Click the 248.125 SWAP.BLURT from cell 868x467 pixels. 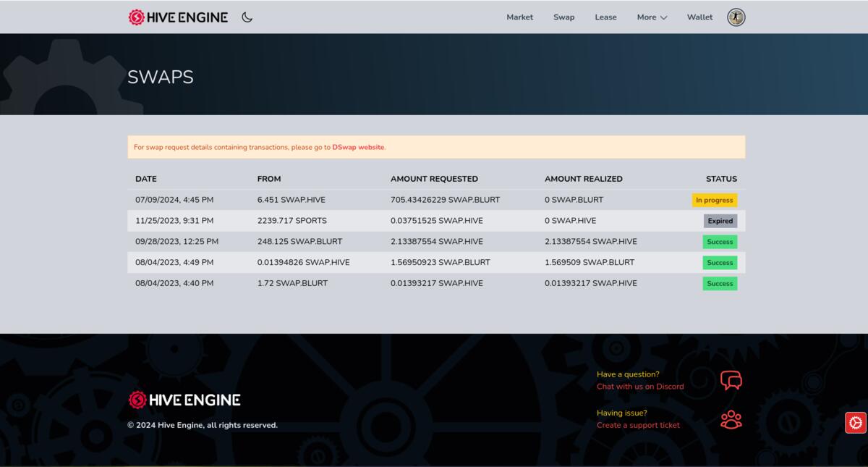pos(299,242)
